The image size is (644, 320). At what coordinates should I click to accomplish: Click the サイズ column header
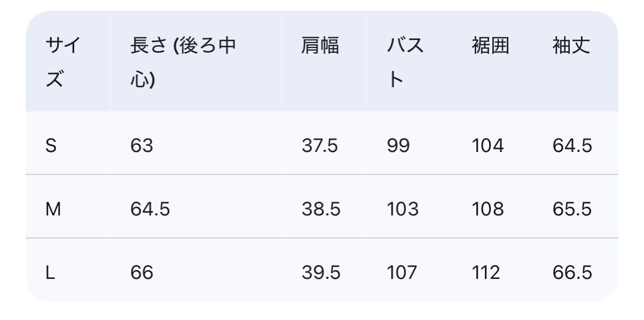click(x=63, y=63)
